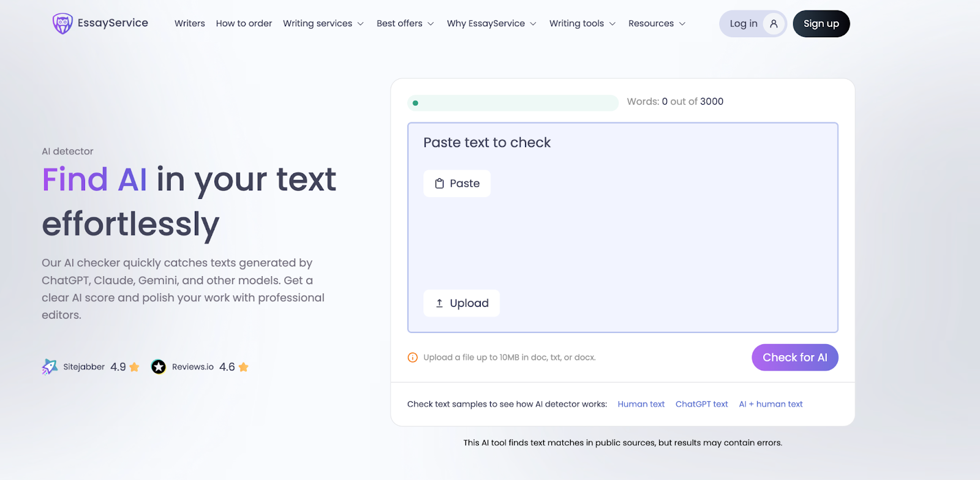The height and width of the screenshot is (480, 980).
Task: Click the orange info icon near upload note
Action: pyautogui.click(x=413, y=358)
